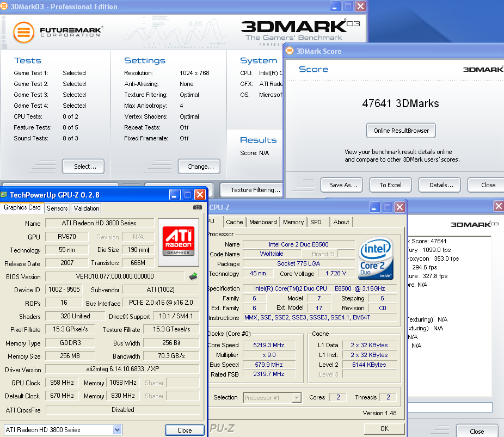
Task: Click the Bus Interface PCI-E 2.0 field
Action: [x=161, y=303]
